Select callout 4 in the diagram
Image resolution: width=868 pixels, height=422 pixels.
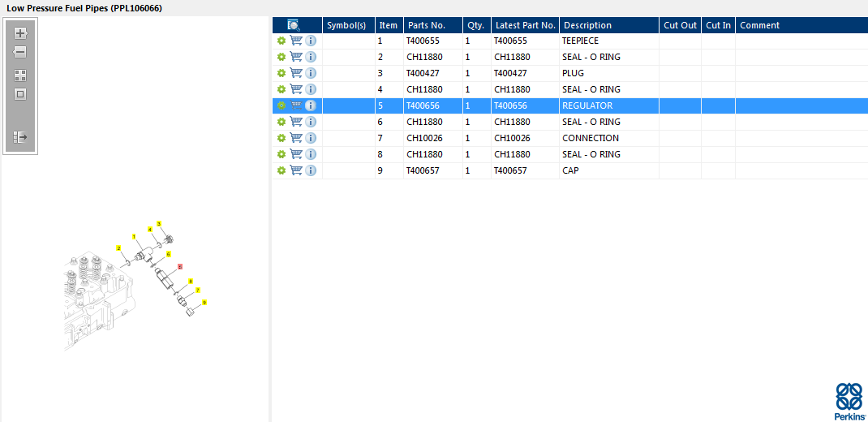coord(150,230)
